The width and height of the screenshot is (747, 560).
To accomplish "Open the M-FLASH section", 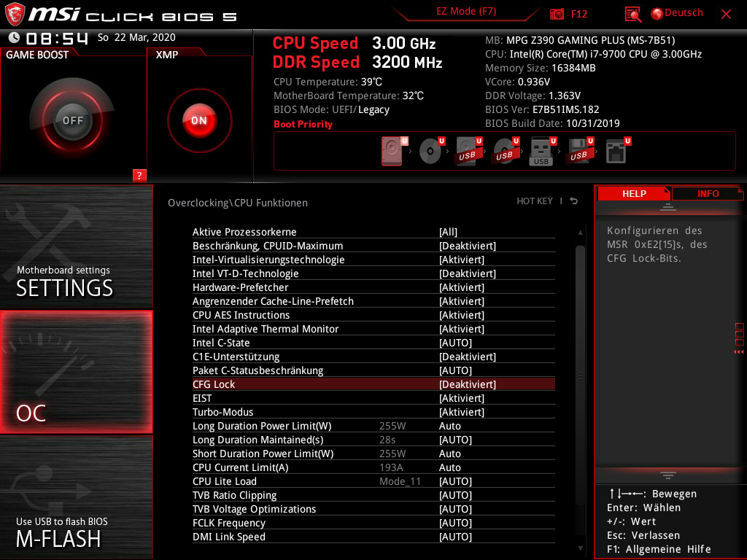I will 76,497.
